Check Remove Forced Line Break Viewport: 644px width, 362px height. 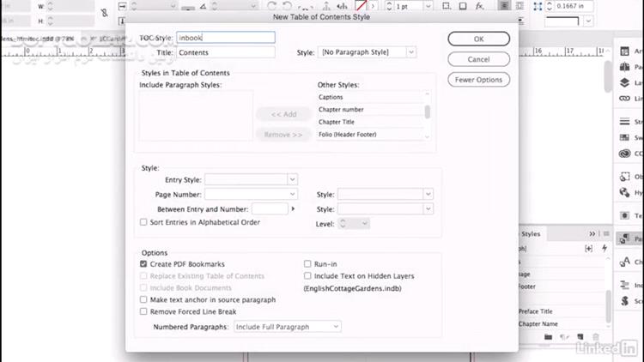pyautogui.click(x=143, y=311)
